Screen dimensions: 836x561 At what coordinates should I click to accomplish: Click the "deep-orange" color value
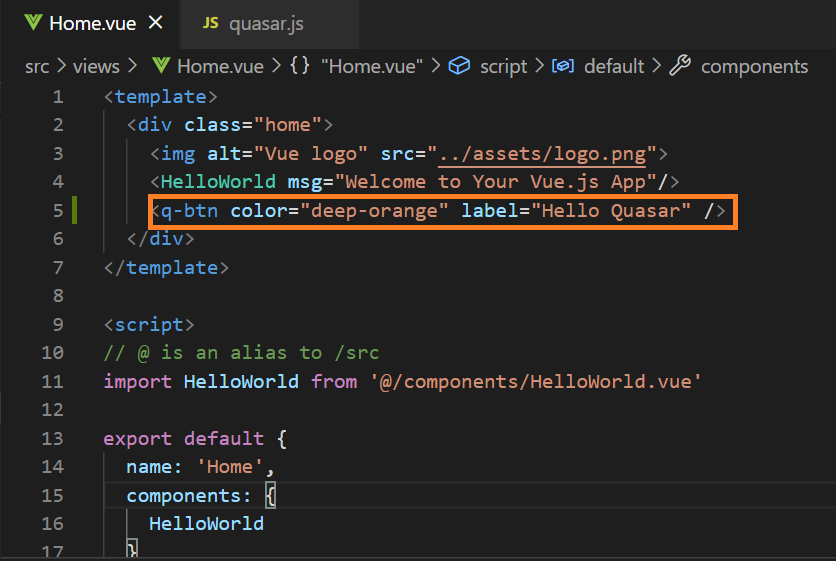(x=374, y=211)
